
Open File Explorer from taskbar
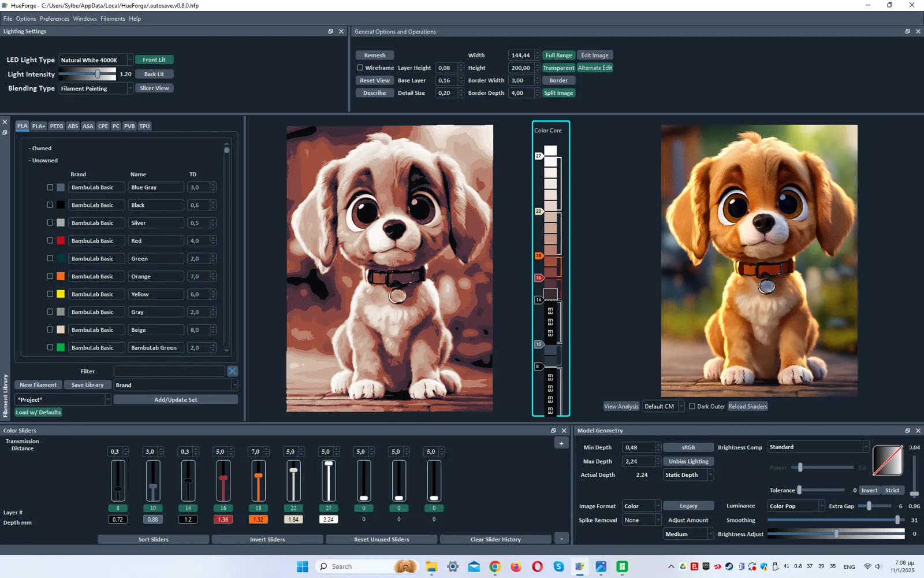coord(431,566)
